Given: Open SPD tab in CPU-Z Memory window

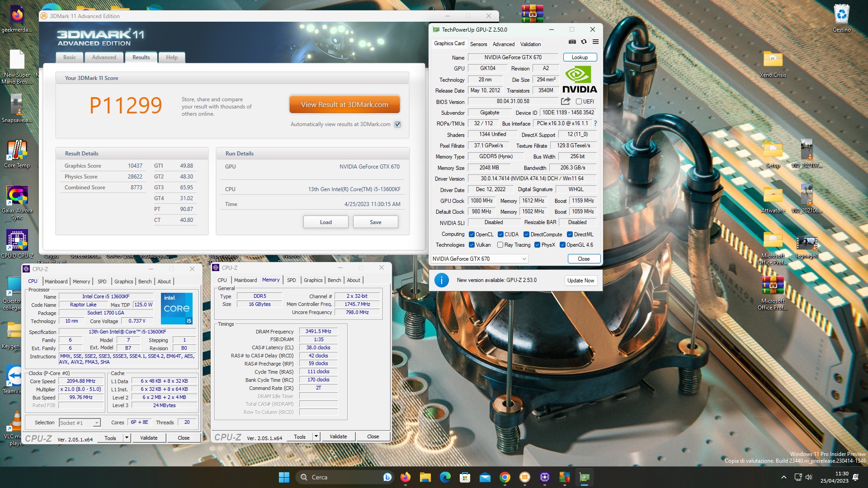Looking at the screenshot, I should (292, 280).
